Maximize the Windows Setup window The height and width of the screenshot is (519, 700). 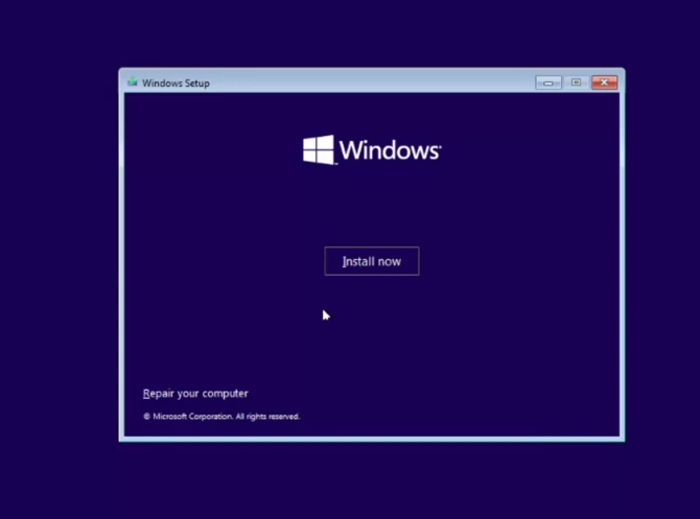pyautogui.click(x=576, y=83)
